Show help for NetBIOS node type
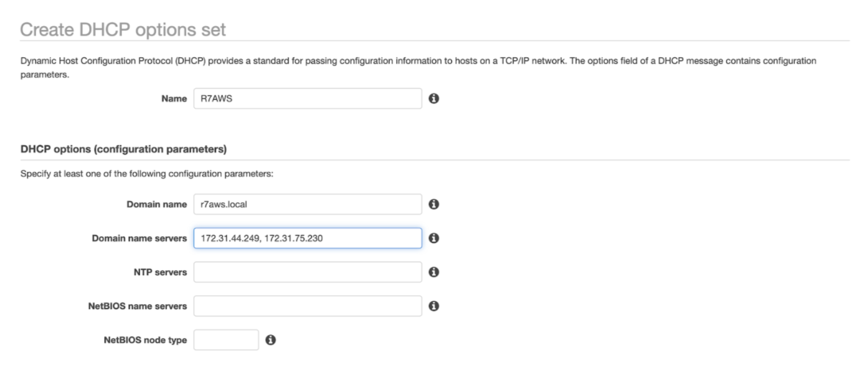 (x=271, y=340)
